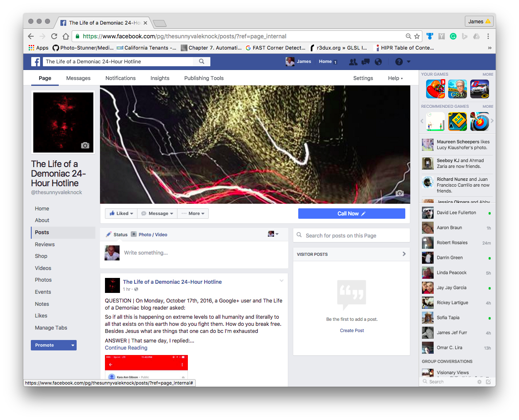Open chat settings gear icon
519x420 pixels.
pyautogui.click(x=479, y=382)
